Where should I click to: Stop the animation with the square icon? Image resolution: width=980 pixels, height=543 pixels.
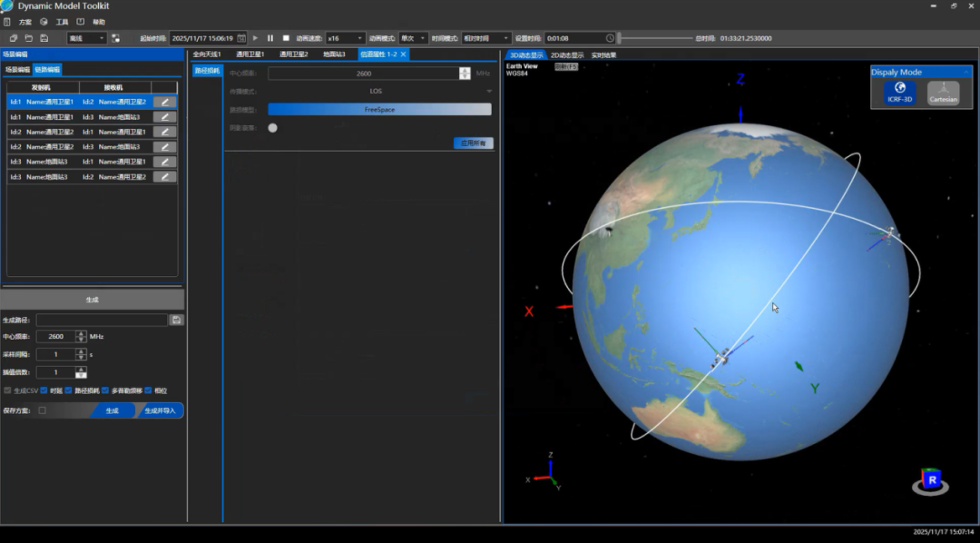click(x=286, y=38)
